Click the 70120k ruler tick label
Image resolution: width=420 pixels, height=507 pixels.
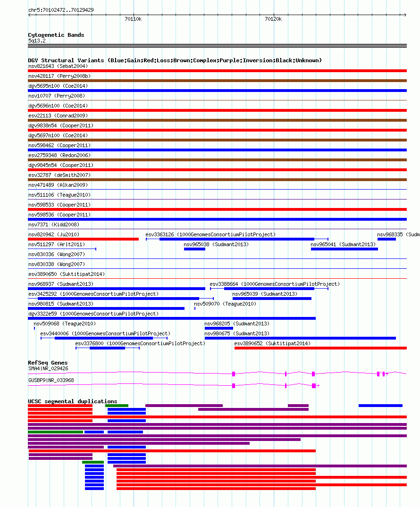pyautogui.click(x=273, y=19)
